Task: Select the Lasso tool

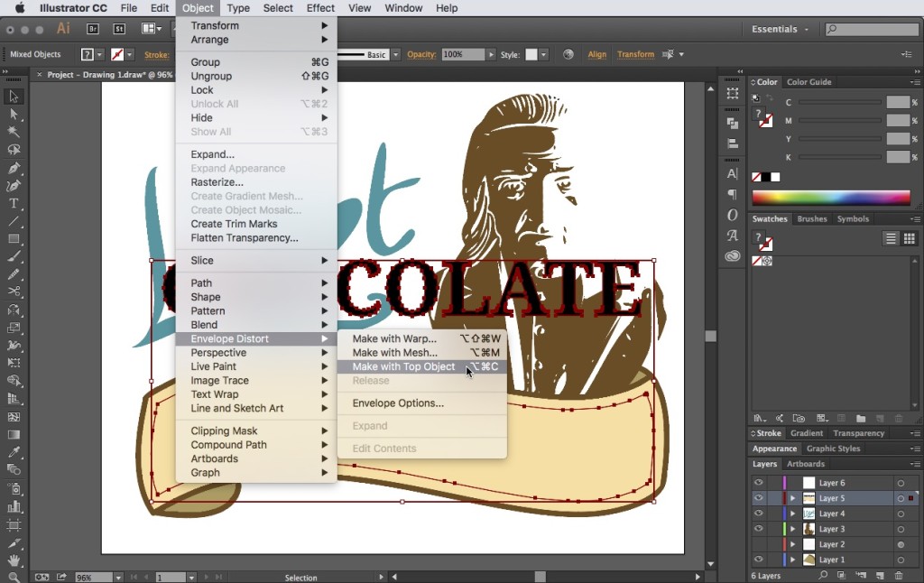Action: coord(14,150)
